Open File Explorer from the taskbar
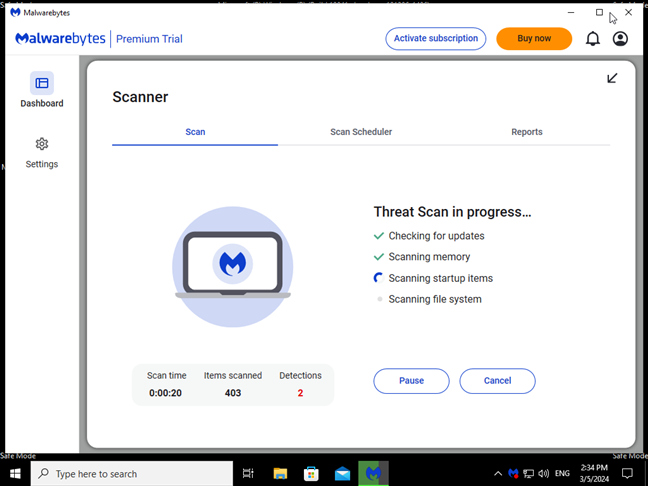 [280, 474]
